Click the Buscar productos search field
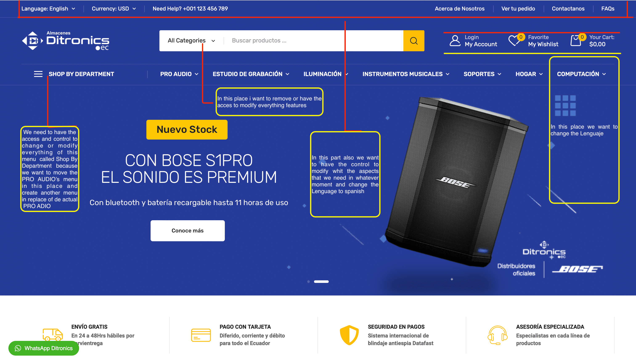The width and height of the screenshot is (636, 364). tap(314, 41)
